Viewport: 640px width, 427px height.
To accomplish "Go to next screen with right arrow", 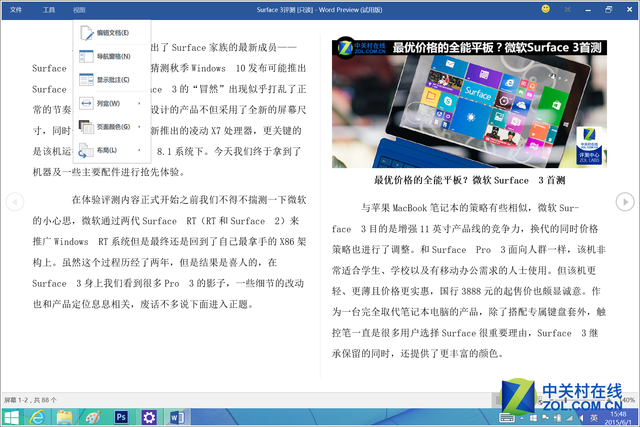I will [625, 202].
